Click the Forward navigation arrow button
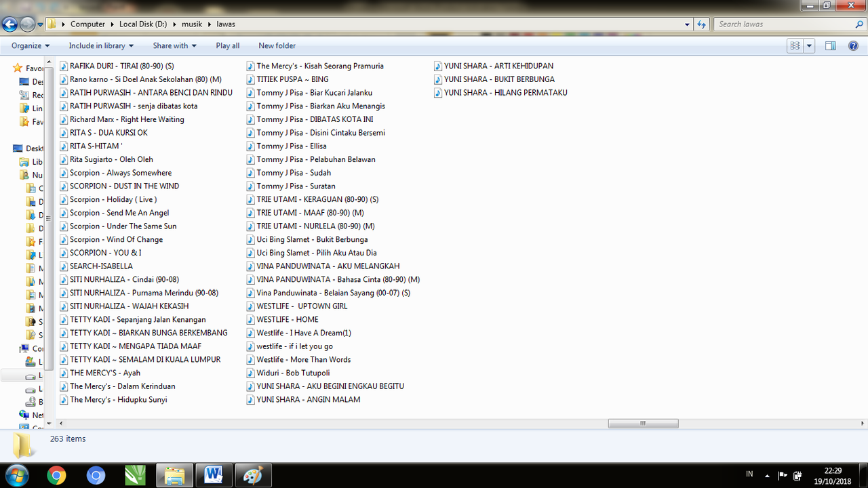 coord(27,24)
